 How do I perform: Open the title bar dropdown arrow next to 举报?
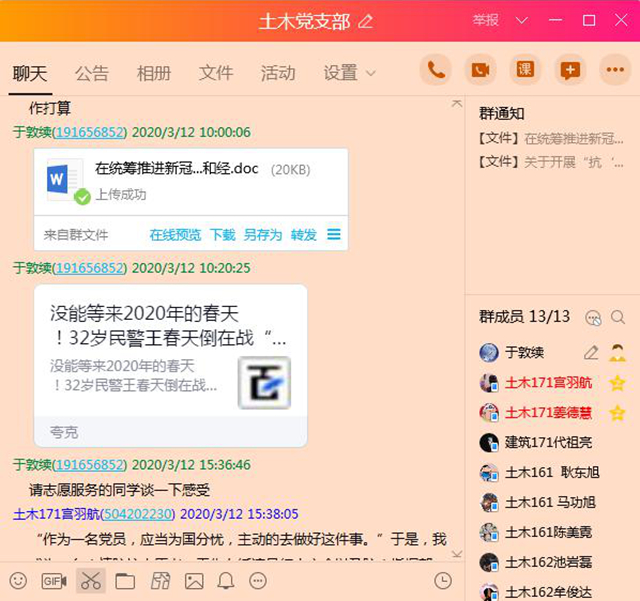point(521,21)
